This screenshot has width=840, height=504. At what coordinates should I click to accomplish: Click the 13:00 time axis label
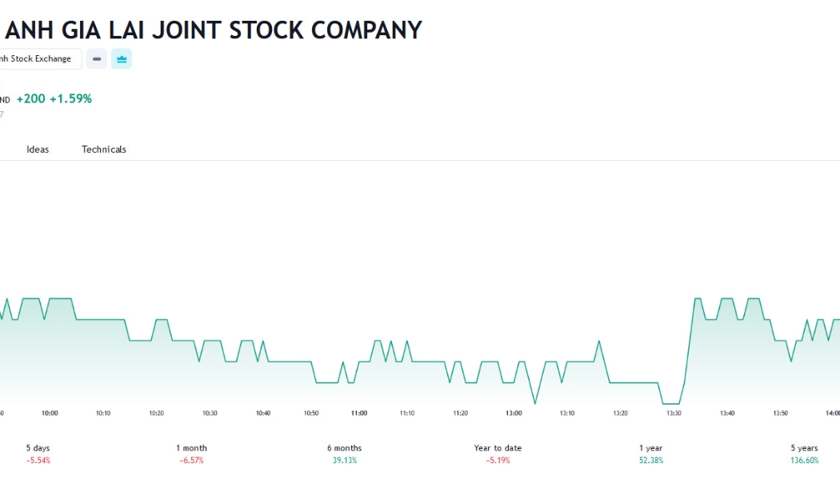514,413
